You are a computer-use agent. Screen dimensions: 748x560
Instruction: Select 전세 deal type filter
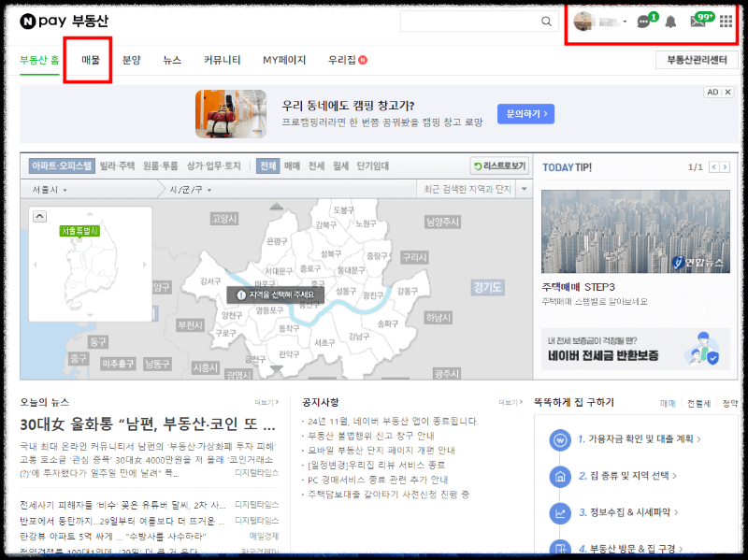pyautogui.click(x=316, y=166)
